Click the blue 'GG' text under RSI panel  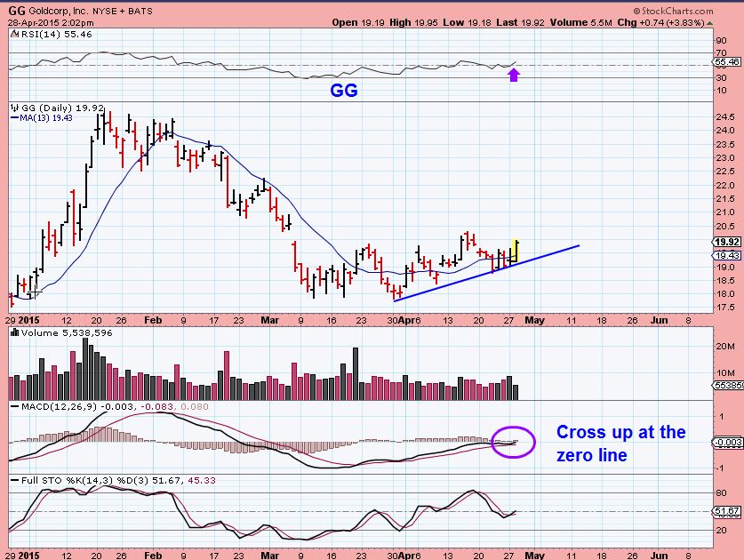(343, 90)
